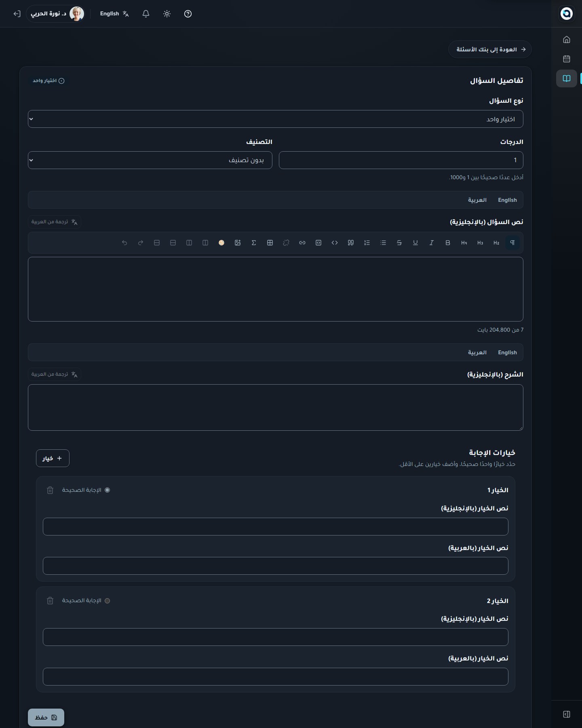Insert a bulleted list in the editor

pos(383,243)
